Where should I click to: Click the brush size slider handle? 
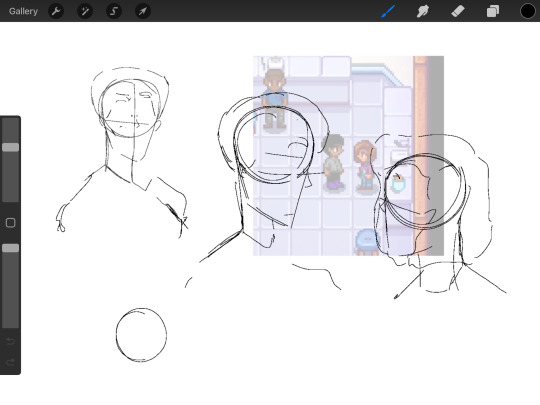click(11, 147)
